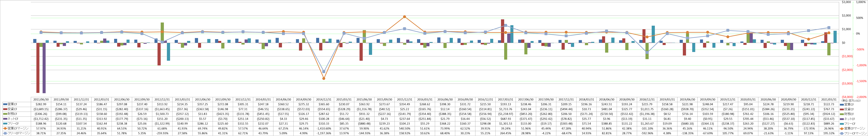Click the ($3,712.42) ネットCF cell

(x=41, y=119)
